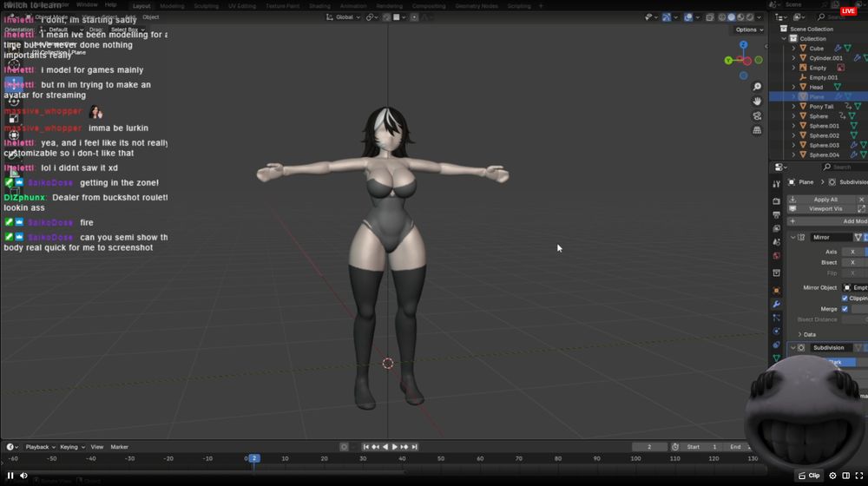
Task: Open the Scene properties tab icon
Action: pos(776,242)
